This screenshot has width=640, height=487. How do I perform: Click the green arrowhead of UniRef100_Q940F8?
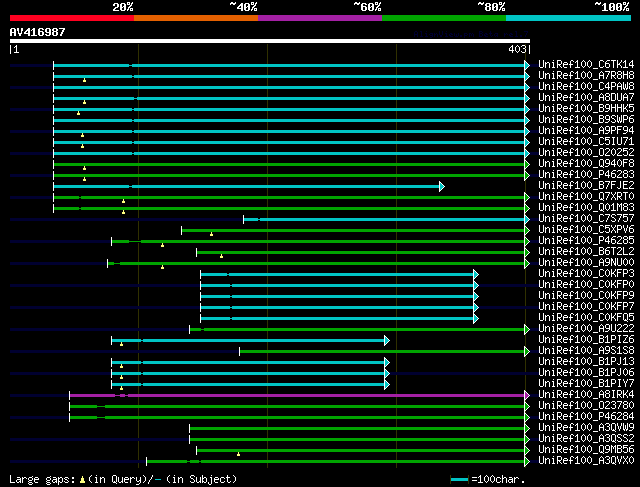(x=527, y=165)
